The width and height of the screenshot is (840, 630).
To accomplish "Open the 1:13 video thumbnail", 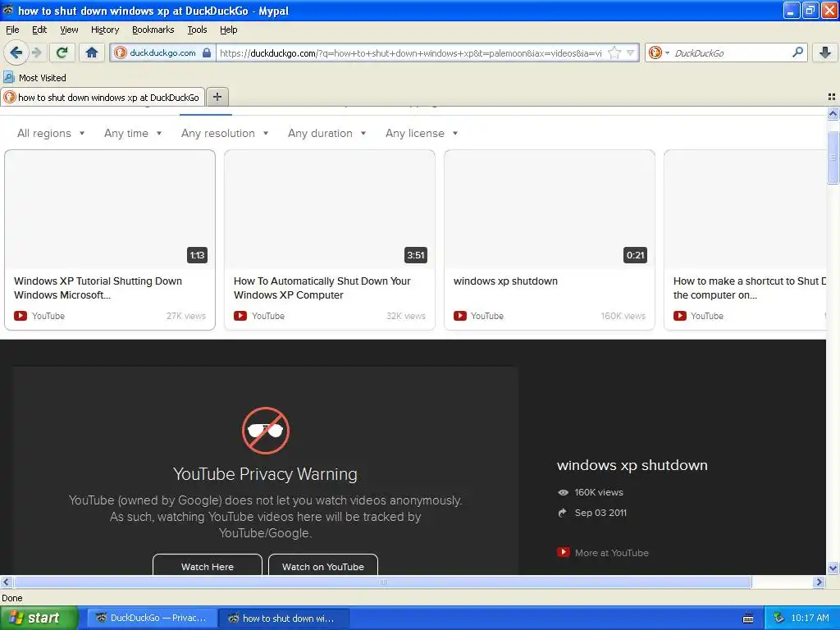I will [x=110, y=209].
